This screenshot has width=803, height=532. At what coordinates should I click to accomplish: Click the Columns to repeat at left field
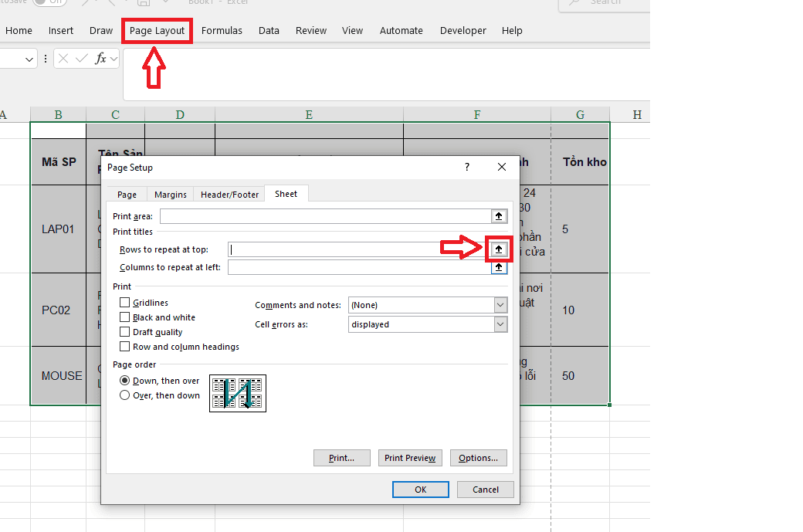360,267
